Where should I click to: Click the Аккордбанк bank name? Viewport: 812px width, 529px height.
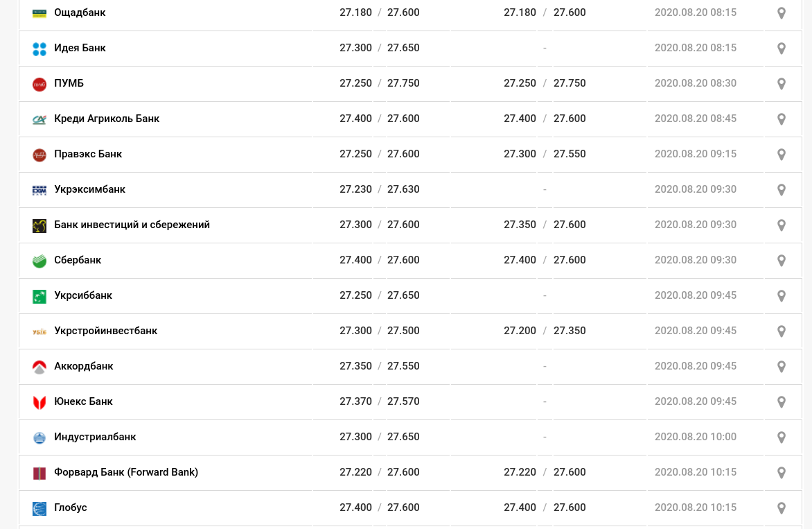click(x=83, y=366)
